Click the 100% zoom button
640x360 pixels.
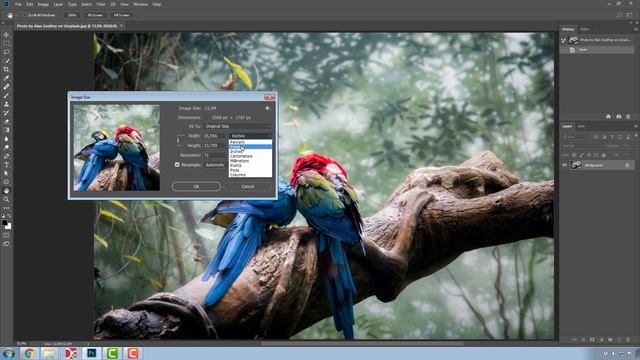72,15
